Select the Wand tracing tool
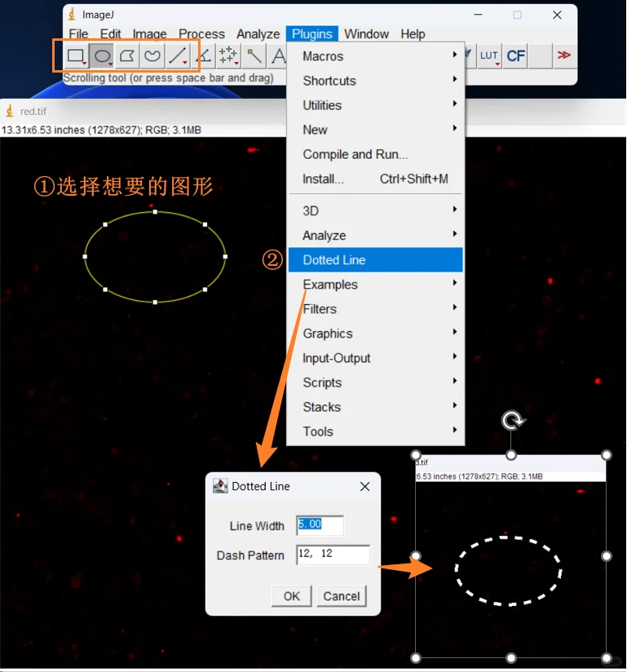This screenshot has height=672, width=627. [x=254, y=55]
